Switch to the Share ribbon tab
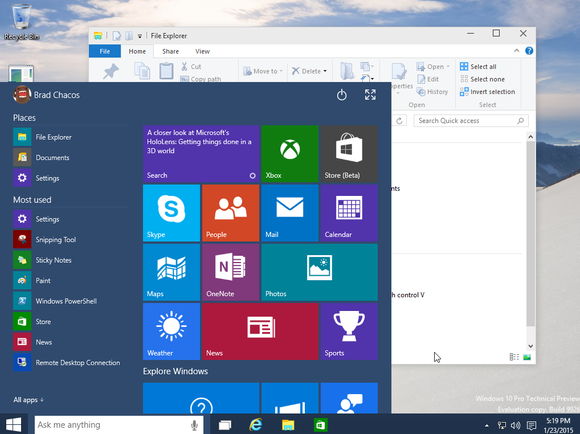The height and width of the screenshot is (434, 580). click(171, 51)
